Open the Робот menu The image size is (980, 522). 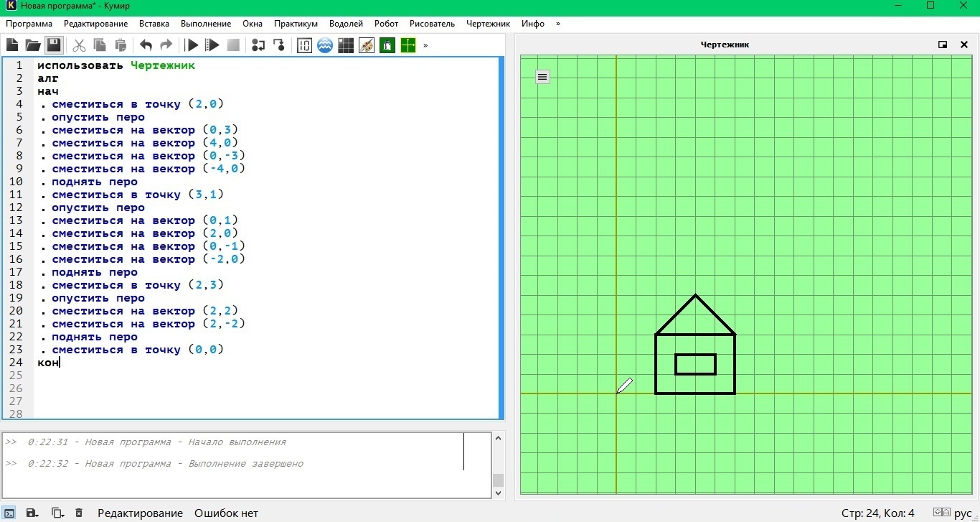click(387, 24)
